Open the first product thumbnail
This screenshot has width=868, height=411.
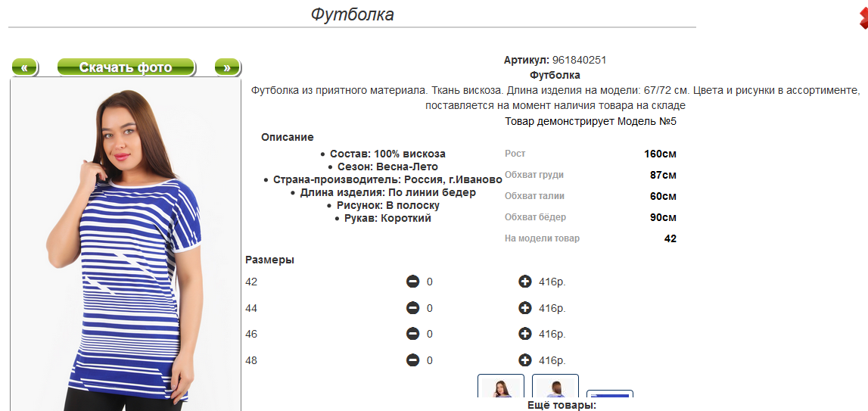click(501, 388)
